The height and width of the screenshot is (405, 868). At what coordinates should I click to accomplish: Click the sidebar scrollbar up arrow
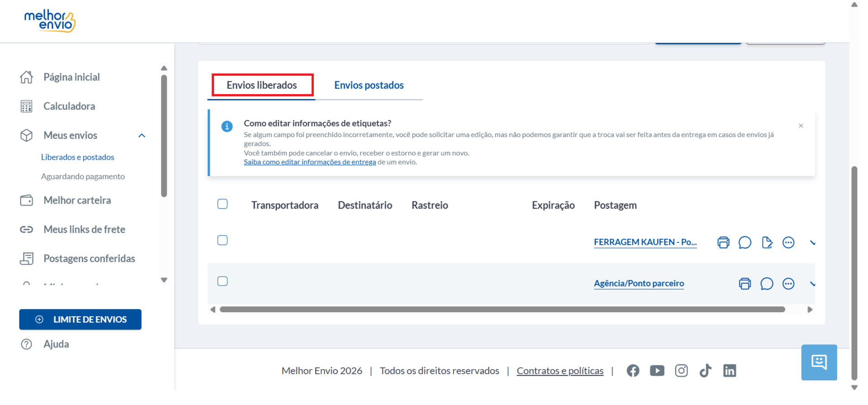tap(164, 68)
